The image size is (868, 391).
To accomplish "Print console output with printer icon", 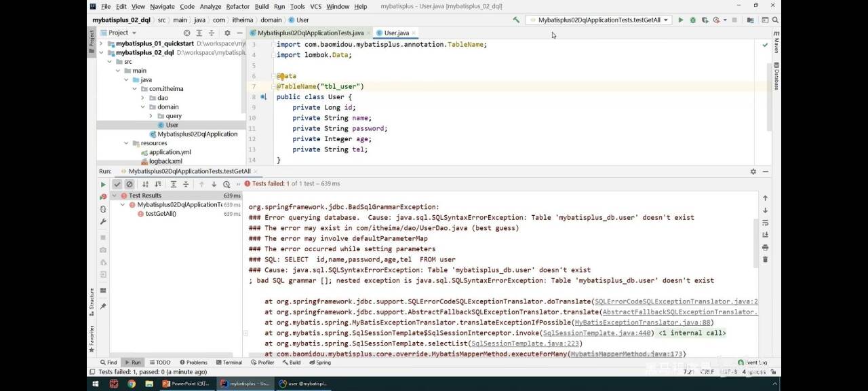I will tap(765, 247).
